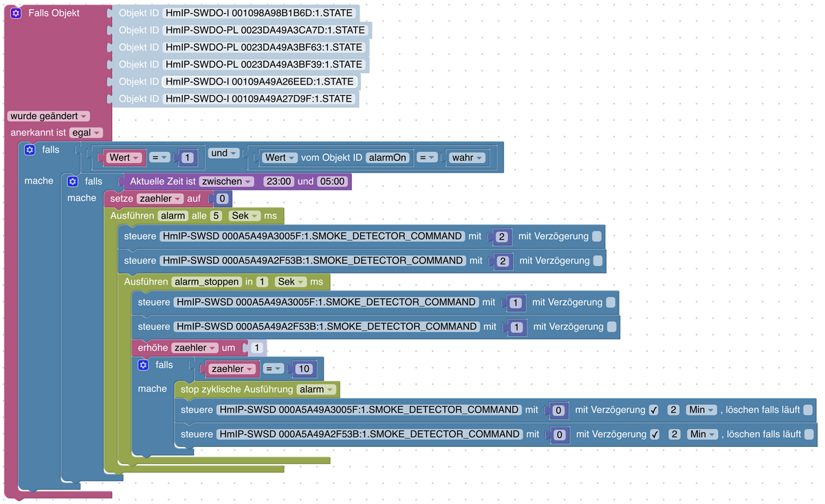Open the wurde geändert dropdown

(x=48, y=116)
